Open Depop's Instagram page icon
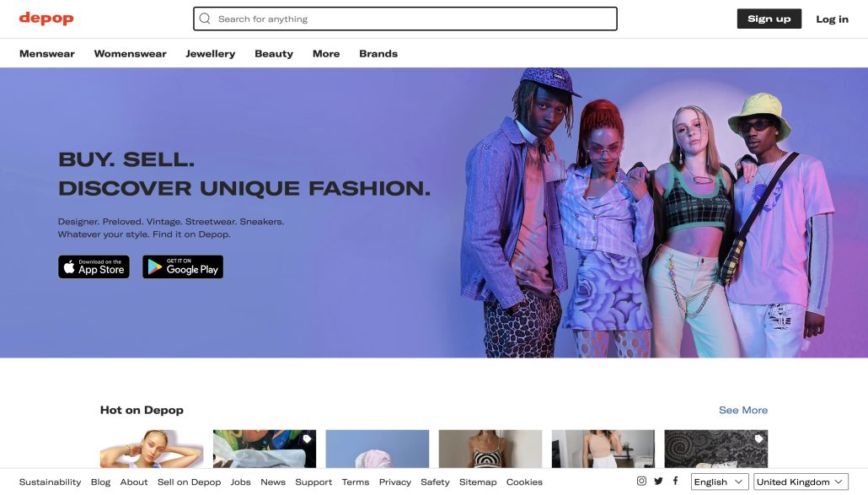This screenshot has height=495, width=868. click(x=641, y=482)
